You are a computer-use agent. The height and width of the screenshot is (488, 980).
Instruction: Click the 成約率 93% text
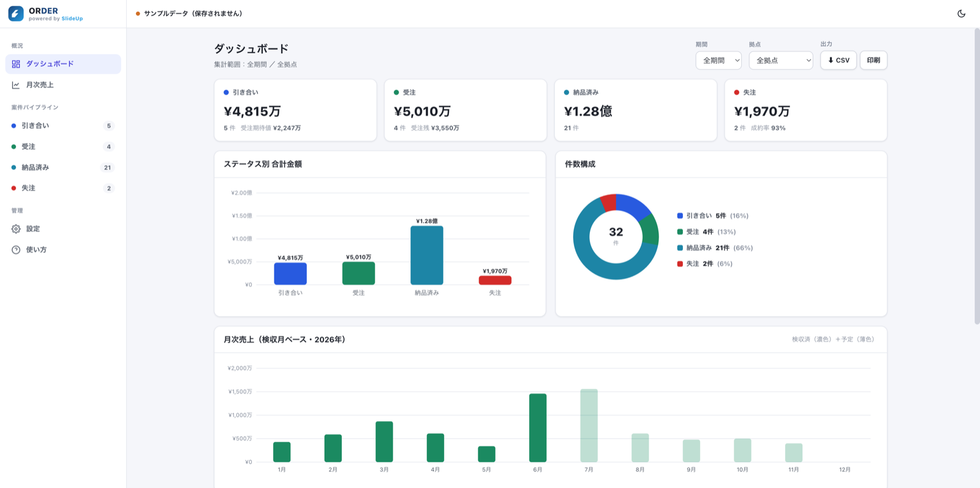coord(768,128)
